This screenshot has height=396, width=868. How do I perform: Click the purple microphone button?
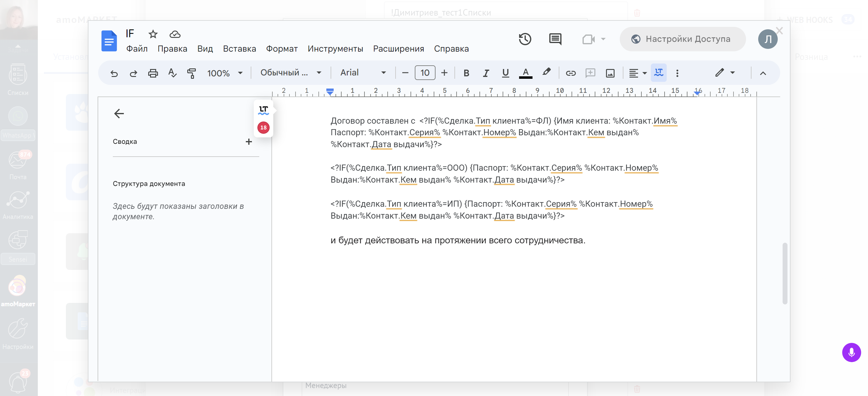click(x=852, y=352)
